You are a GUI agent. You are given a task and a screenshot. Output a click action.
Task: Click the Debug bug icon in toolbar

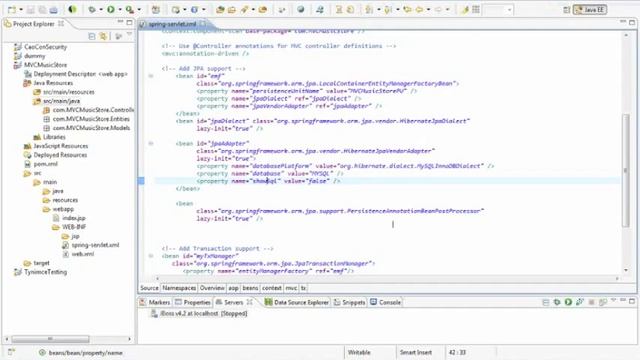pos(92,9)
